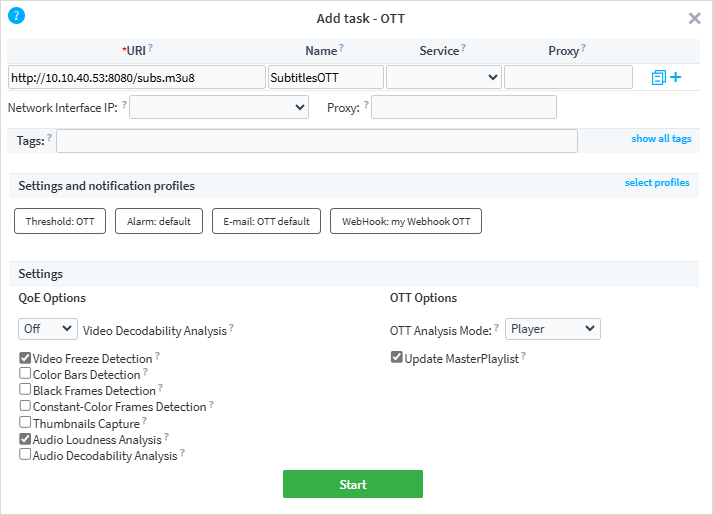This screenshot has height=515, width=713.
Task: Toggle Audio Loudness Analysis checkbox
Action: click(25, 439)
